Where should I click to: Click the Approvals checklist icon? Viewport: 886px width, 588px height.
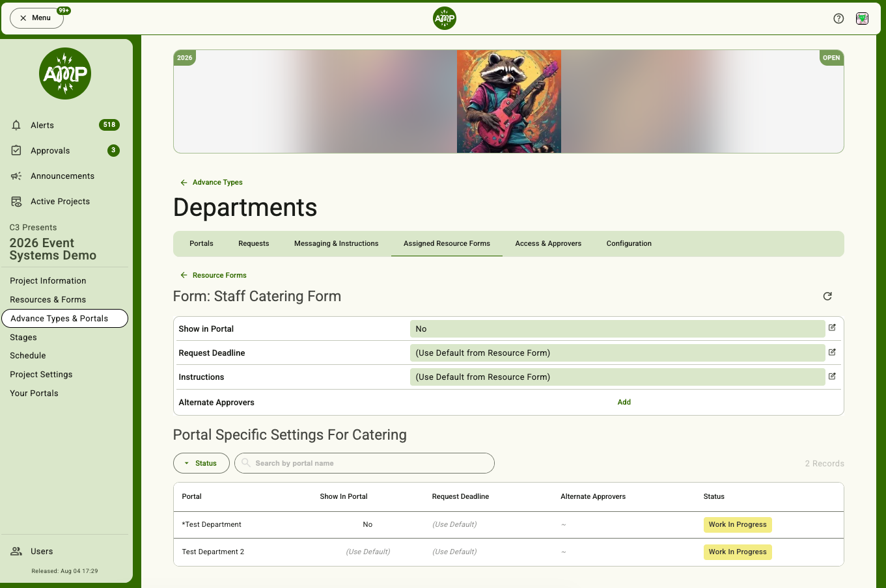coord(16,150)
